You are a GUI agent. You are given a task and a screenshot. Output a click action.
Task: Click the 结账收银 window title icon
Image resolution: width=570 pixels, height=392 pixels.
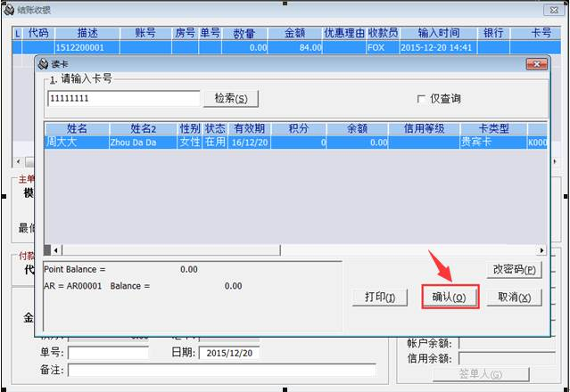pyautogui.click(x=9, y=10)
